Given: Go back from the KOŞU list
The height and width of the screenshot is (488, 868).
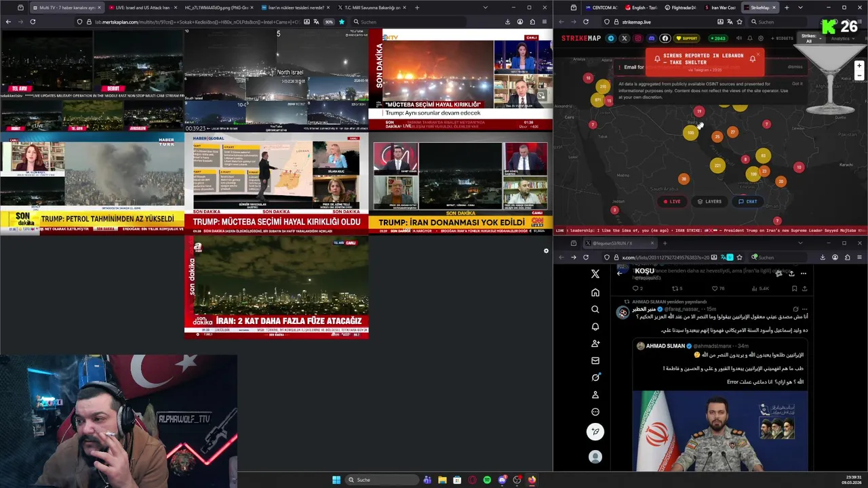Looking at the screenshot, I should pos(619,273).
